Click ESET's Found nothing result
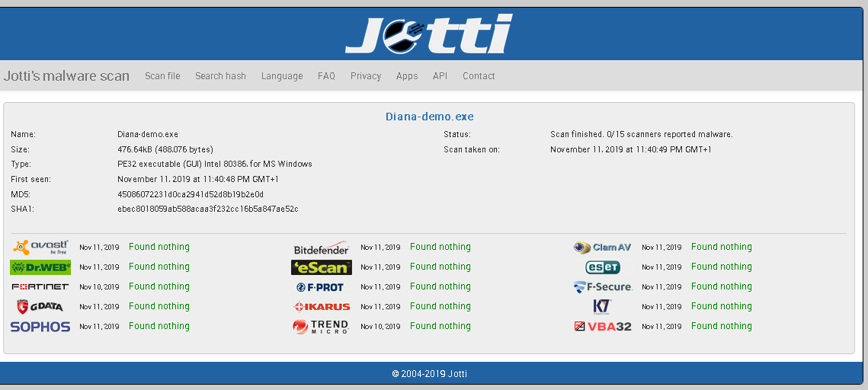The image size is (868, 390). 722,267
